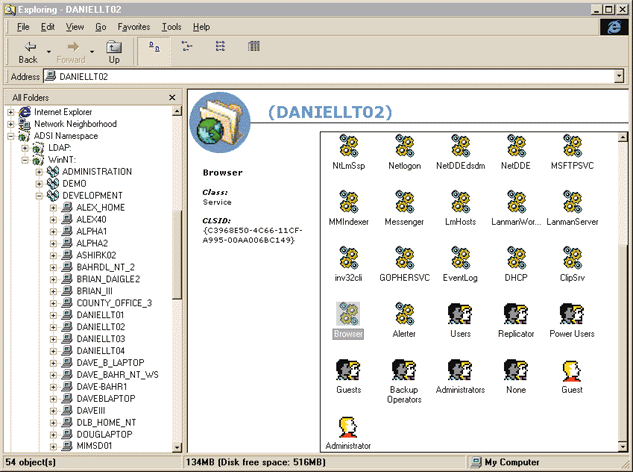The width and height of the screenshot is (633, 472).
Task: Select the LmHosts service icon
Action: pos(460,202)
